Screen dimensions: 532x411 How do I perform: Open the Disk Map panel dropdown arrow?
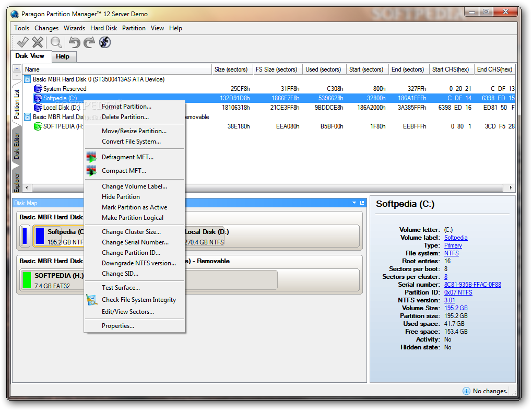click(354, 203)
